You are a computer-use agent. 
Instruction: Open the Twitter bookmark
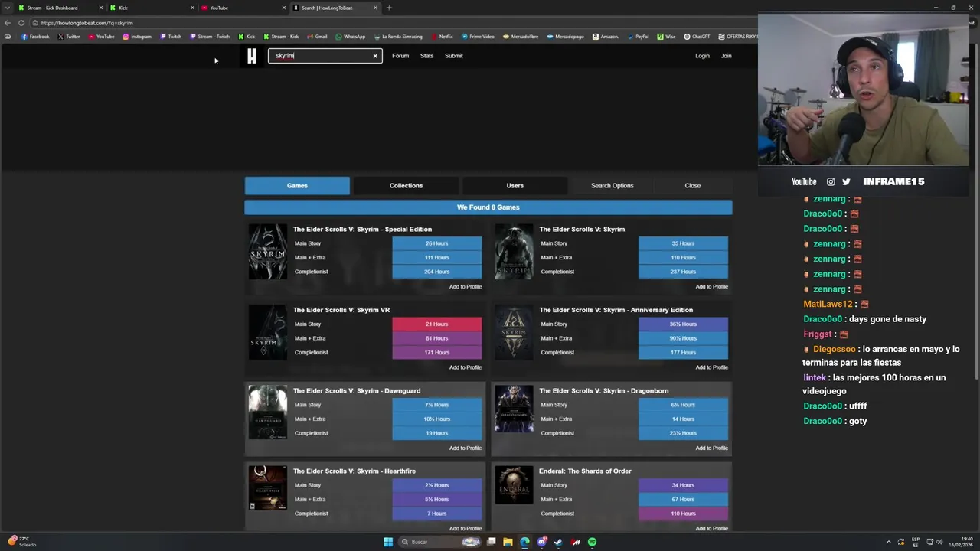[x=69, y=37]
